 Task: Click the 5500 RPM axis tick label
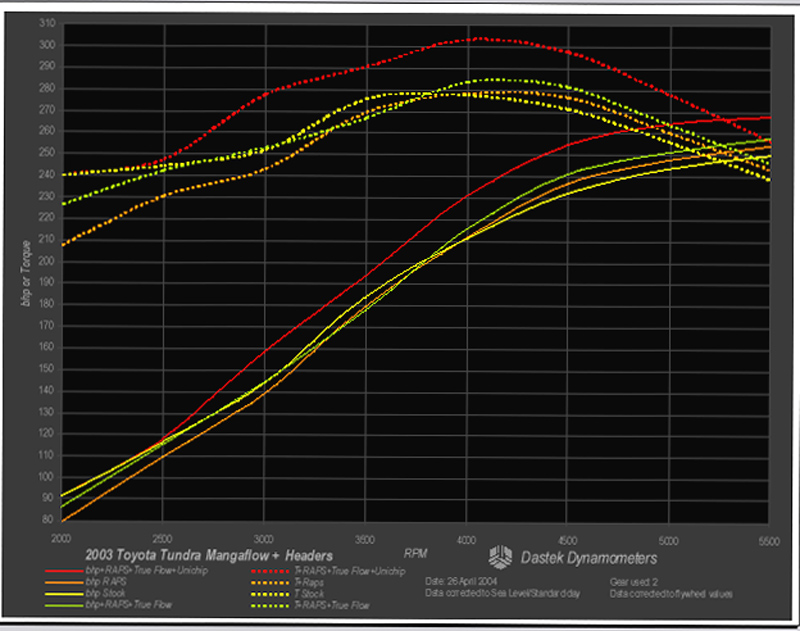point(769,542)
